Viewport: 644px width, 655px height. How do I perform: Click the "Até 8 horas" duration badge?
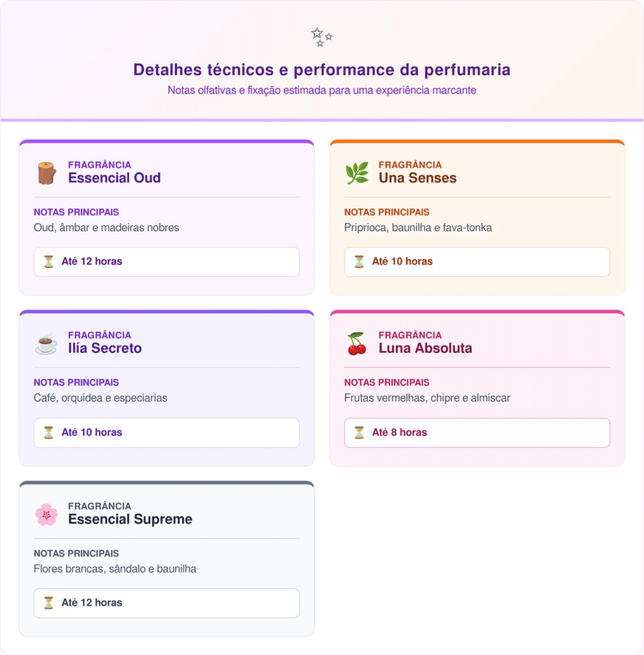pyautogui.click(x=476, y=432)
